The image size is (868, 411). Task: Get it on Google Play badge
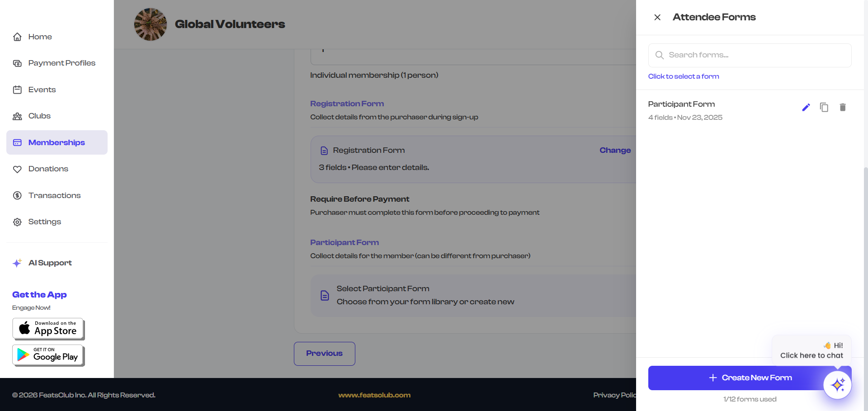[48, 355]
